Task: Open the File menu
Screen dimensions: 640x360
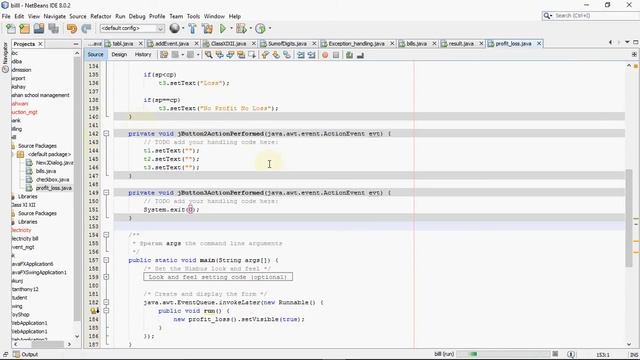Action: (6, 16)
